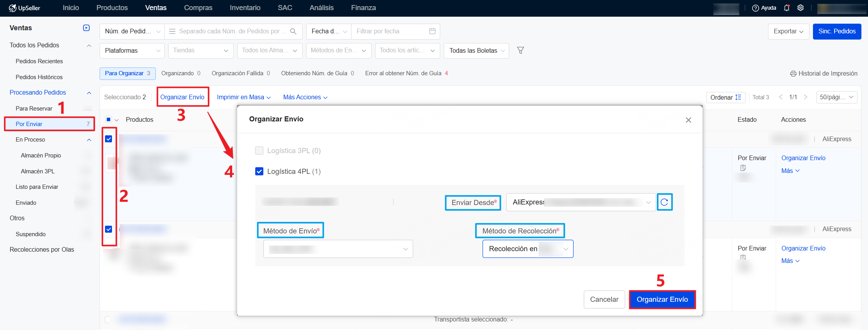The image size is (868, 330).
Task: Uncheck the Logística 4PL checkbox
Action: pos(259,171)
